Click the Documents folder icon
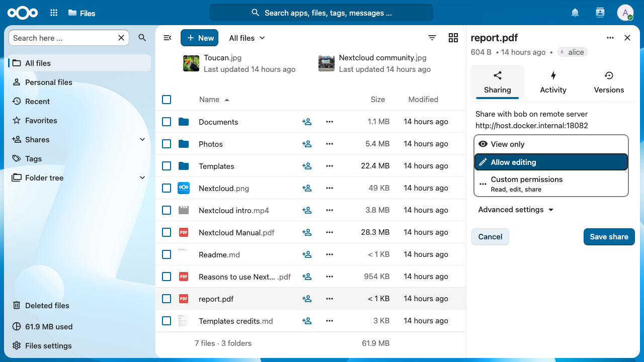The width and height of the screenshot is (644, 362). [x=184, y=122]
